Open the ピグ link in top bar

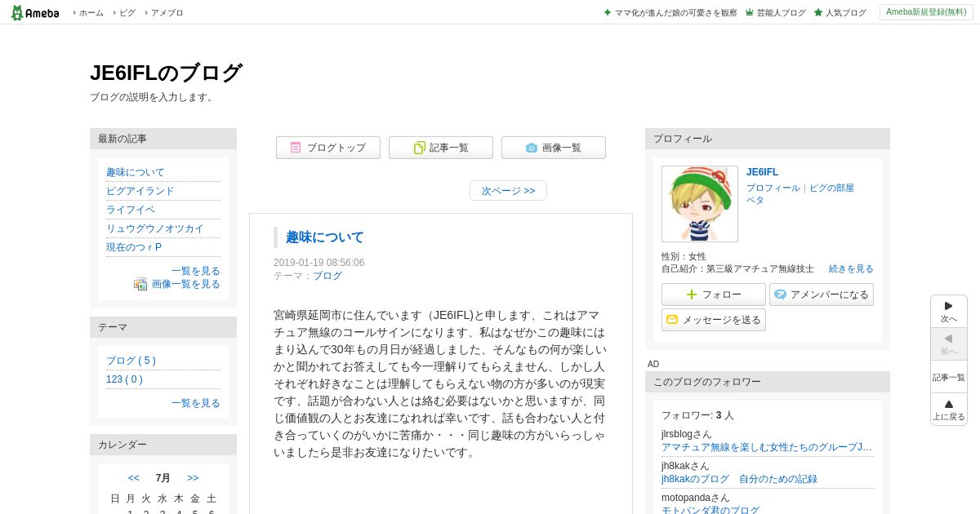coord(127,13)
